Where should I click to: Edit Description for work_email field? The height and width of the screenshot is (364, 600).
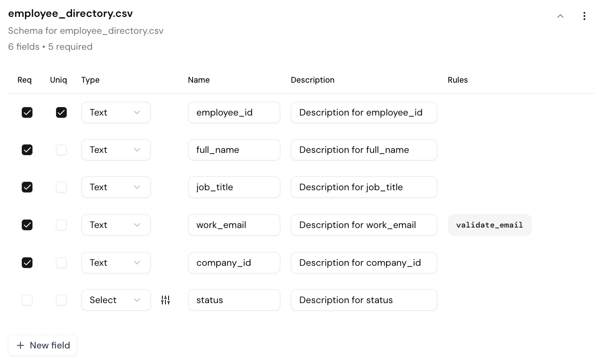(x=364, y=225)
